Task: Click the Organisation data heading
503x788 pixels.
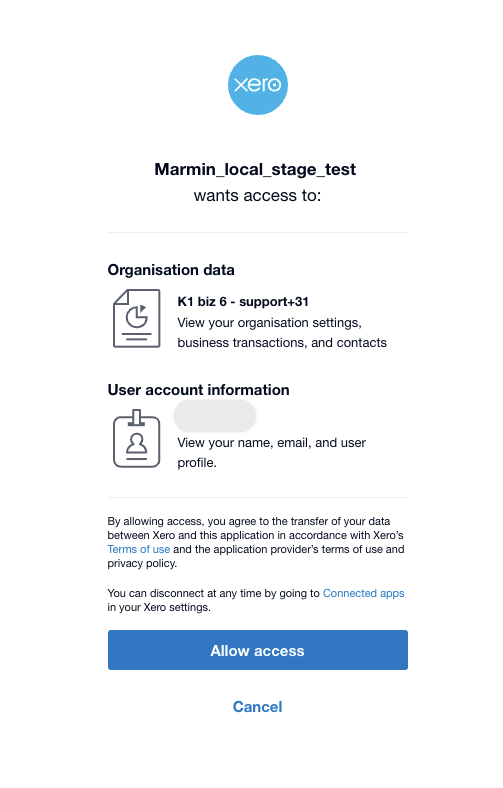Action: [171, 270]
